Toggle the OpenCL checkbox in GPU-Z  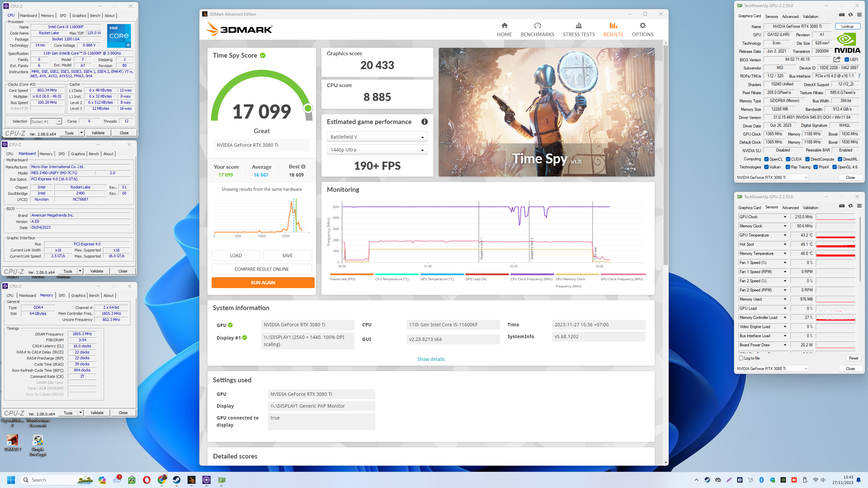click(766, 159)
